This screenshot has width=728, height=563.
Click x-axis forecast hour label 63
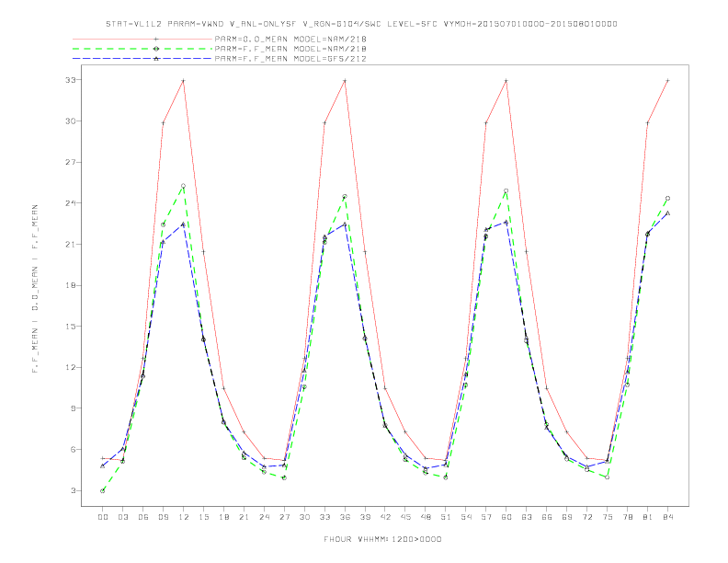click(527, 517)
